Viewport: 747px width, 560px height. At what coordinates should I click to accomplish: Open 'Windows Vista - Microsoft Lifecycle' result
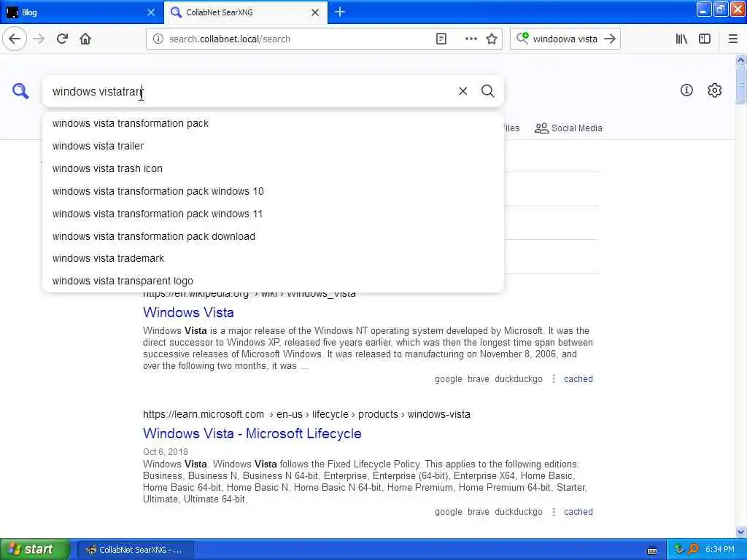point(252,433)
